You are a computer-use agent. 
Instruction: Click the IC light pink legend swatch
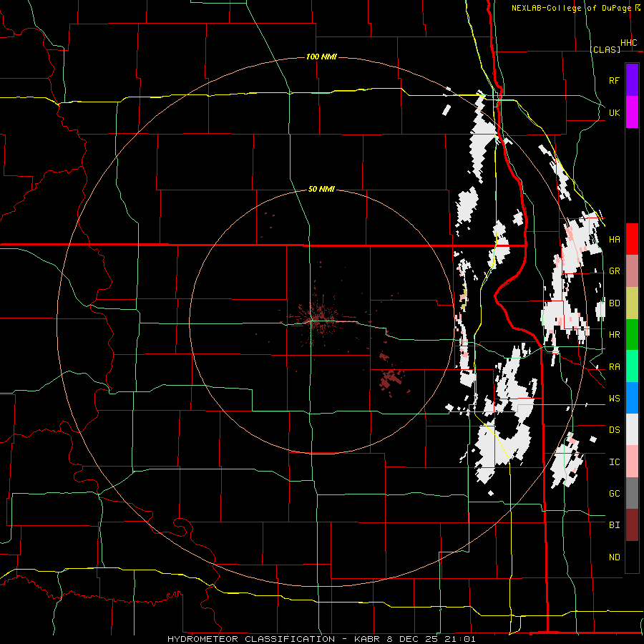(x=632, y=462)
